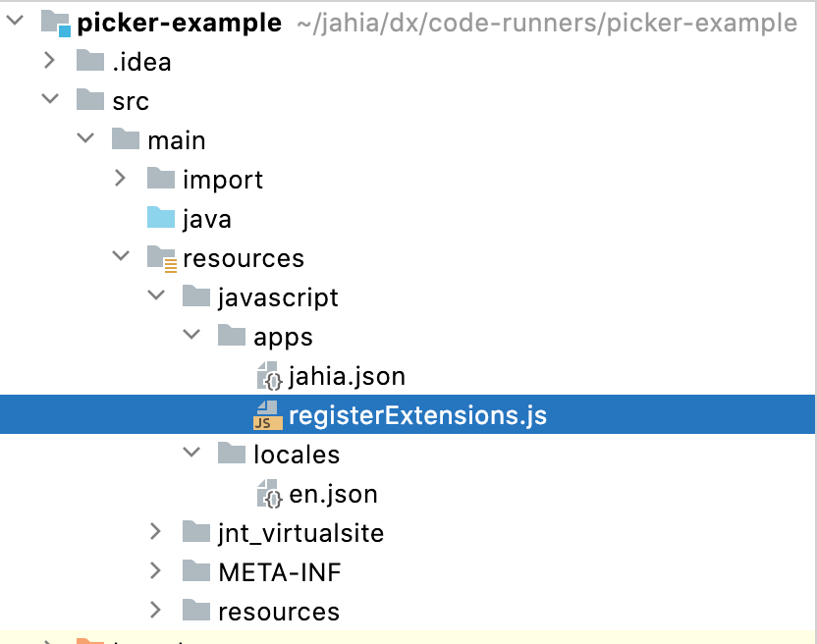817x644 pixels.
Task: Expand the import folder
Action: tap(120, 179)
